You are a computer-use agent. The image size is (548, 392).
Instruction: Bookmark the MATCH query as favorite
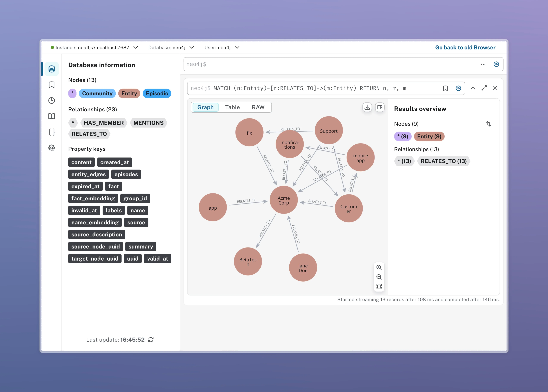click(445, 88)
